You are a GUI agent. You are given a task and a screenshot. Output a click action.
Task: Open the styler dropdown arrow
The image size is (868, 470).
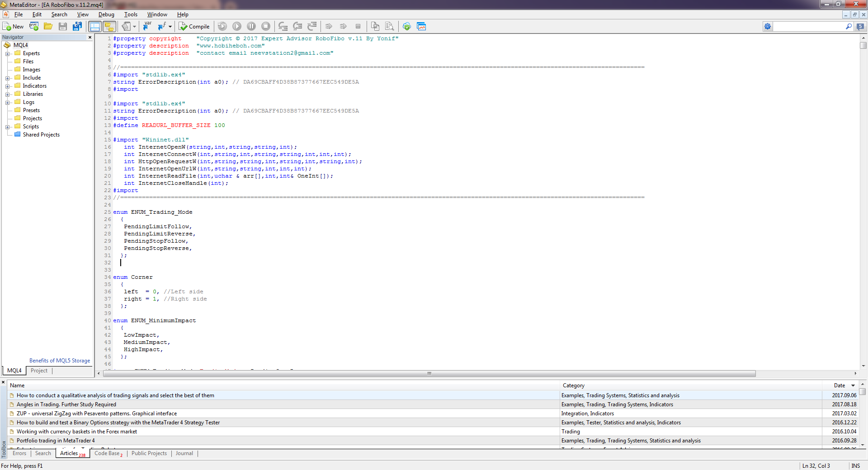click(134, 26)
